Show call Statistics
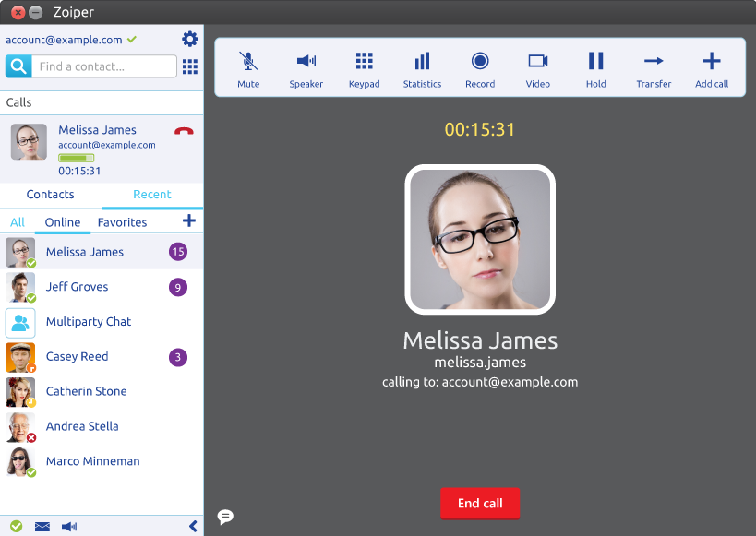Image resolution: width=756 pixels, height=536 pixels. 422,68
